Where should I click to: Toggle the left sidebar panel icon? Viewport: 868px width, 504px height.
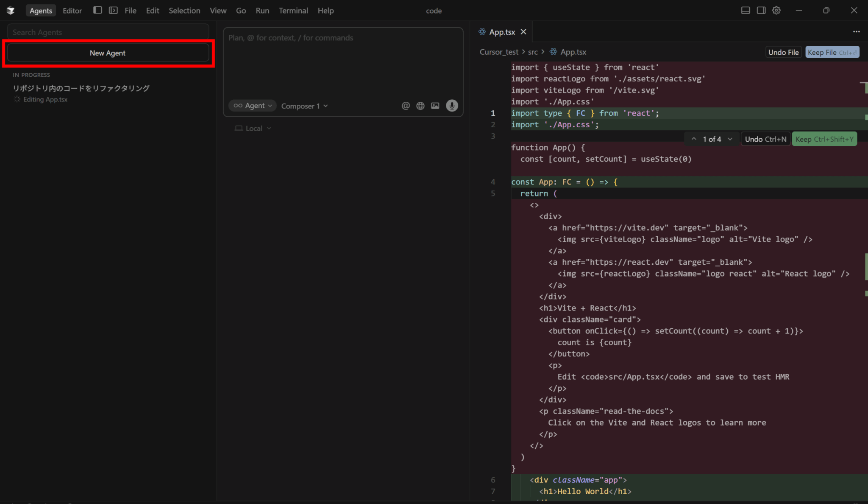pos(97,10)
